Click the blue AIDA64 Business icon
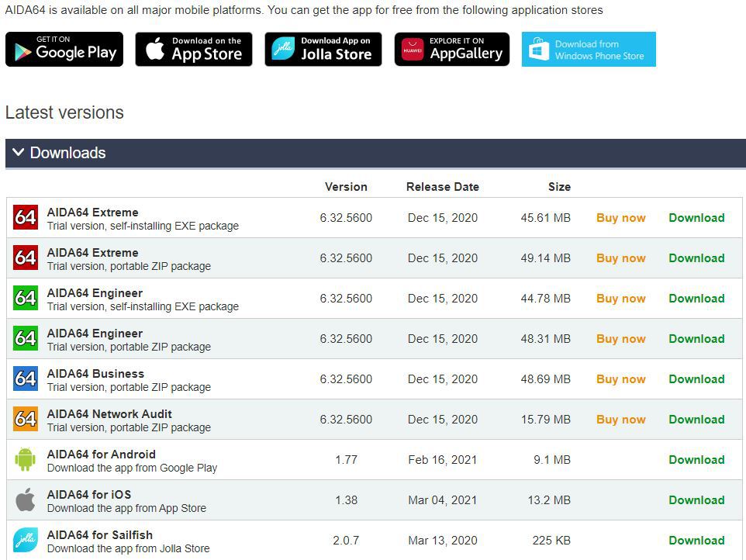 point(26,379)
